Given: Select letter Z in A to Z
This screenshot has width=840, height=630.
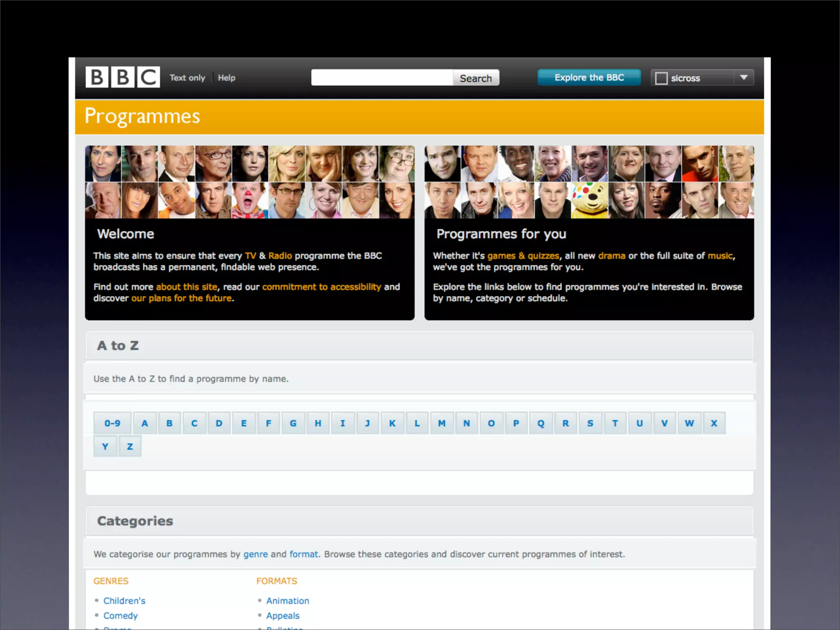Looking at the screenshot, I should click(x=130, y=446).
